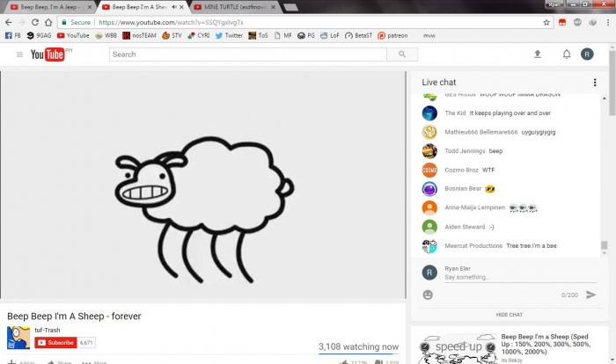Select the Beep Beep I'm A Sheep tab
The width and height of the screenshot is (616, 364).
(x=138, y=7)
